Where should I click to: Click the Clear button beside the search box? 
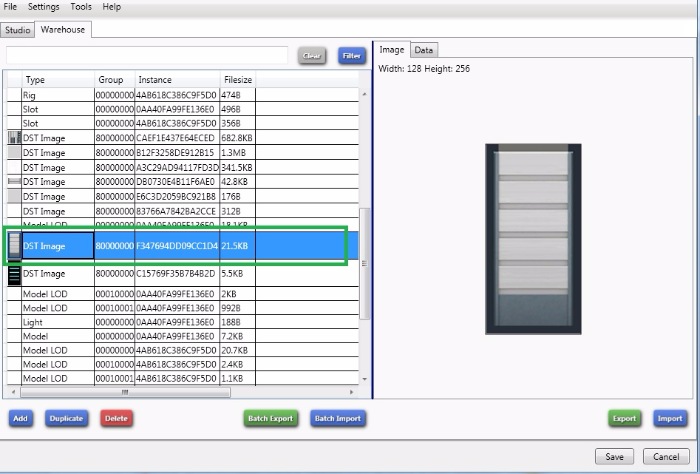pyautogui.click(x=312, y=56)
